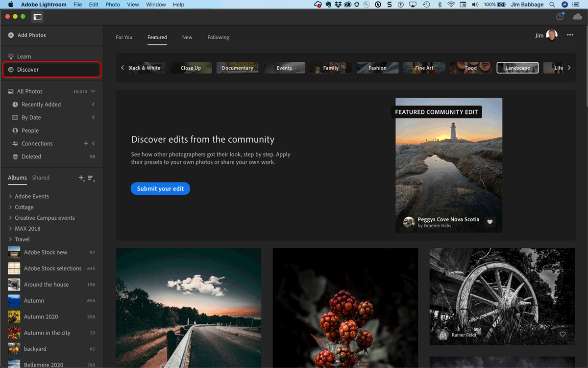Open the Adobe Stock selections album
Image resolution: width=588 pixels, height=368 pixels.
[x=51, y=268]
